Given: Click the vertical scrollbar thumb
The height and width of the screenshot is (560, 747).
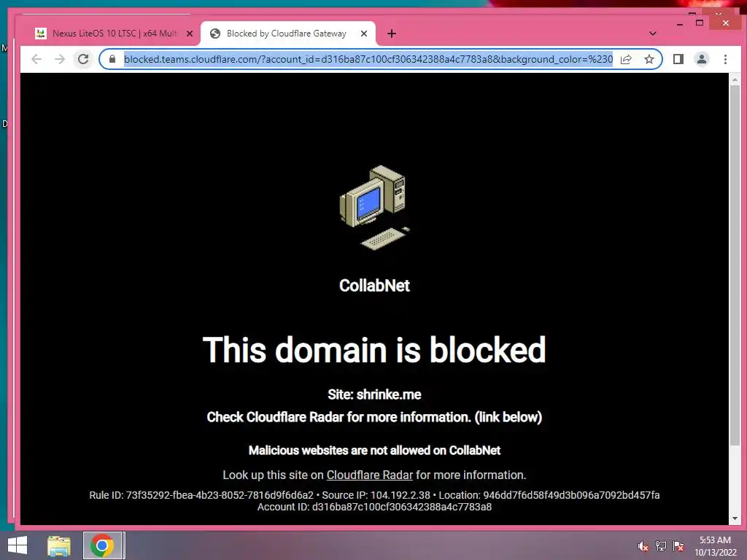Looking at the screenshot, I should pyautogui.click(x=735, y=265).
